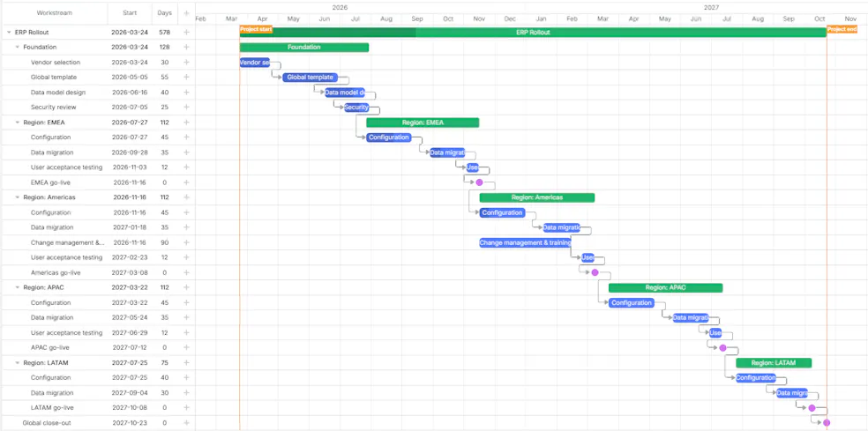Click the plus icon in Region: Americas row

coord(186,197)
